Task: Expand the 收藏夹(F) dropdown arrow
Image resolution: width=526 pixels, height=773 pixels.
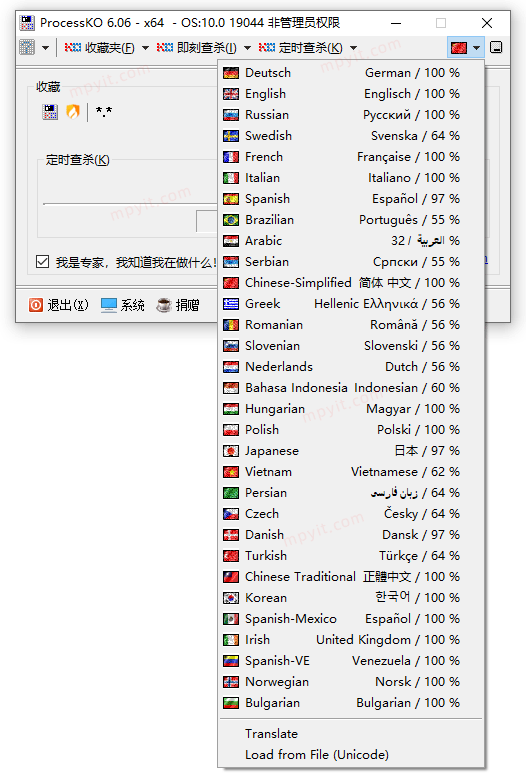Action: coord(145,48)
